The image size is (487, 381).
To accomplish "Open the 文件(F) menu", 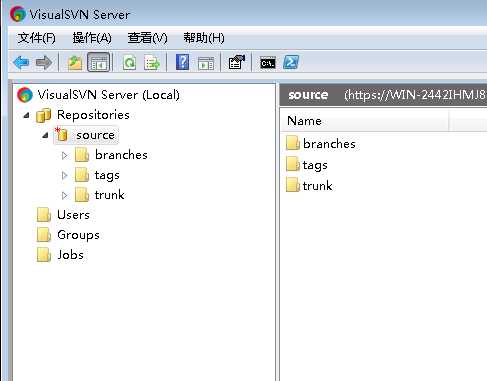I will [37, 38].
